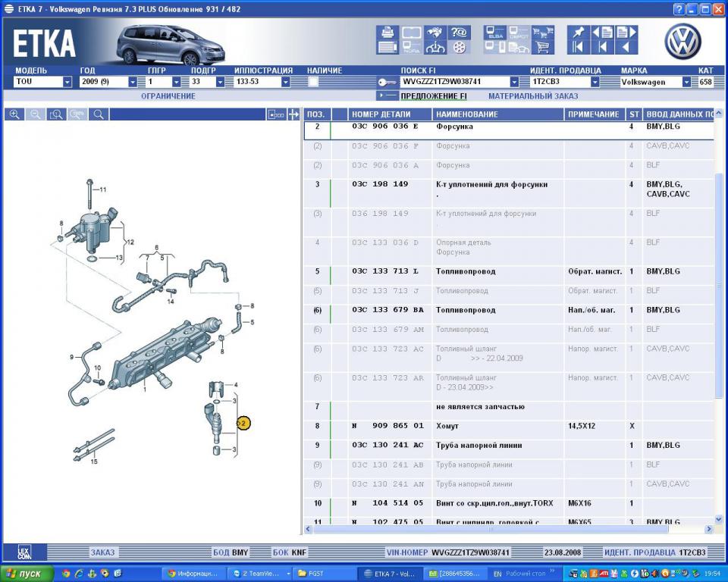This screenshot has width=728, height=582.
Task: Click the info dealer icon below binoculars
Action: click(435, 47)
